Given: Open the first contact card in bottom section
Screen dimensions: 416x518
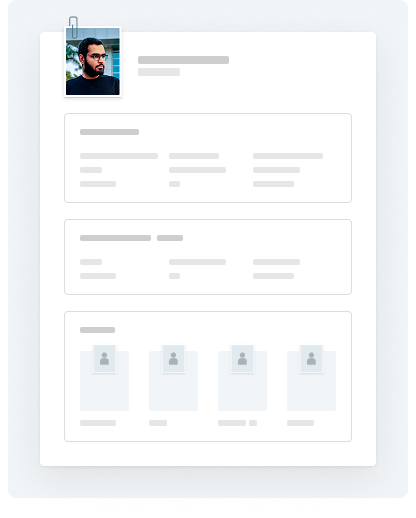Looking at the screenshot, I should click(104, 381).
